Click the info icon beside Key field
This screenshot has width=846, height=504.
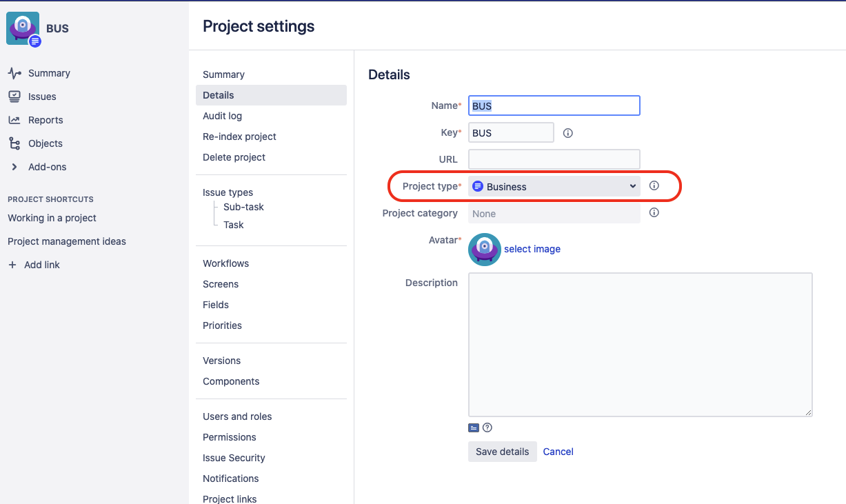(568, 133)
